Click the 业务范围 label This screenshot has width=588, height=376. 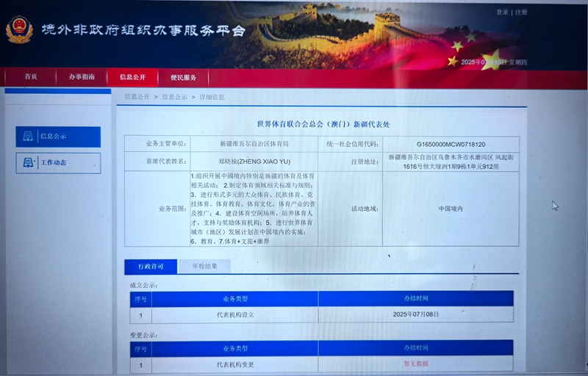click(173, 209)
